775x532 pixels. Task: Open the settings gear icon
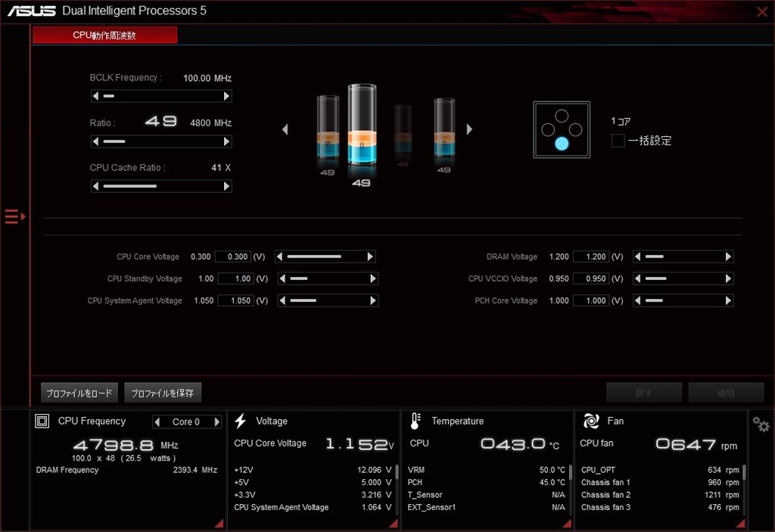tap(760, 425)
